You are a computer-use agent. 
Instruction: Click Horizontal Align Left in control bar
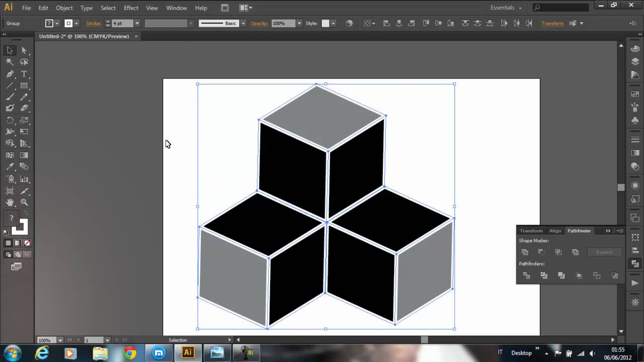pos(386,23)
